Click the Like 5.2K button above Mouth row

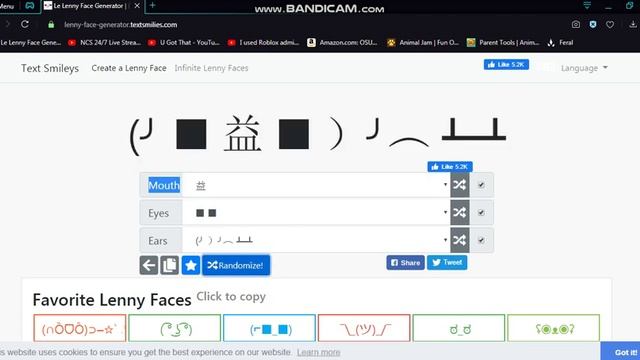click(450, 167)
